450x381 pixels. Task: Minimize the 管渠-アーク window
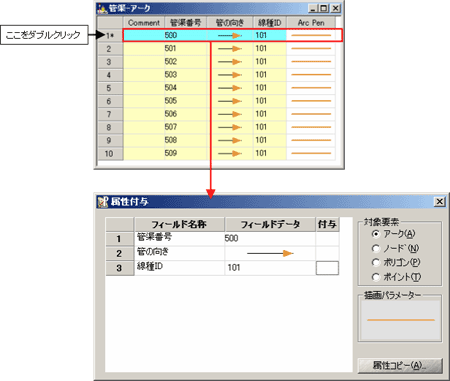tap(312, 8)
